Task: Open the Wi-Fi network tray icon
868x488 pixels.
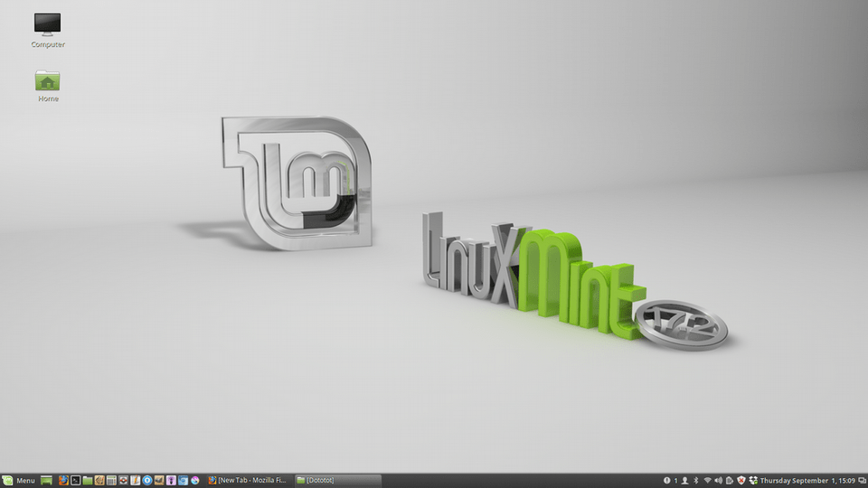Action: [x=707, y=480]
